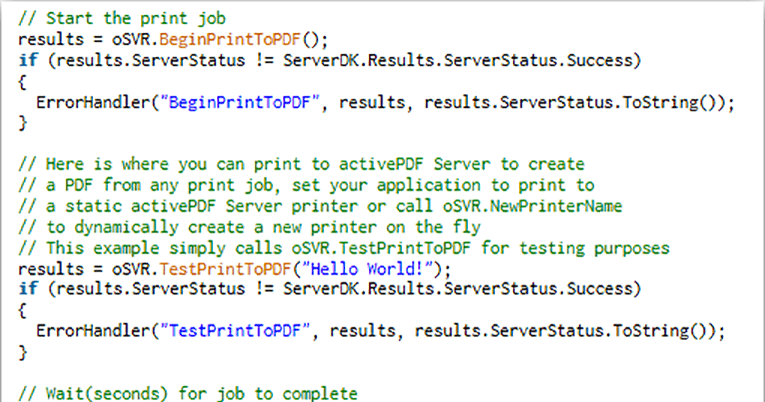
Task: Click "activePDF Server to create" in the comment
Action: pyautogui.click(x=462, y=164)
